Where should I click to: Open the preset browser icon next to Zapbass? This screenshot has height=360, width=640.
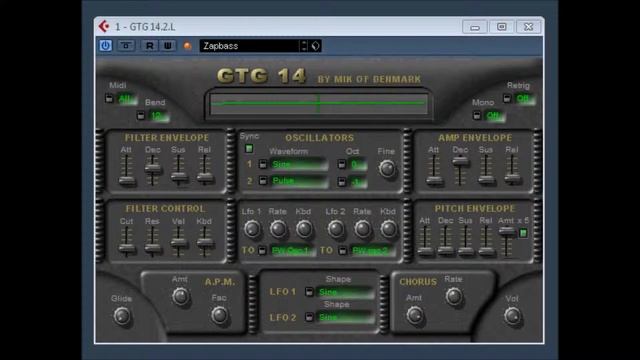click(x=316, y=46)
